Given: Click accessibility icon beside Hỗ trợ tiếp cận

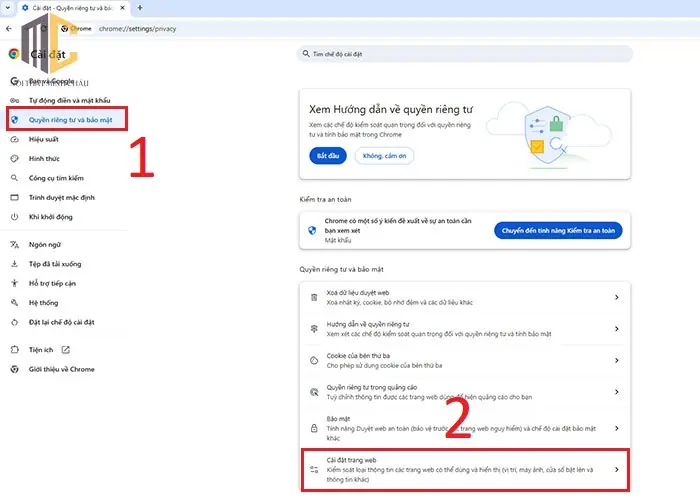Looking at the screenshot, I should (14, 283).
